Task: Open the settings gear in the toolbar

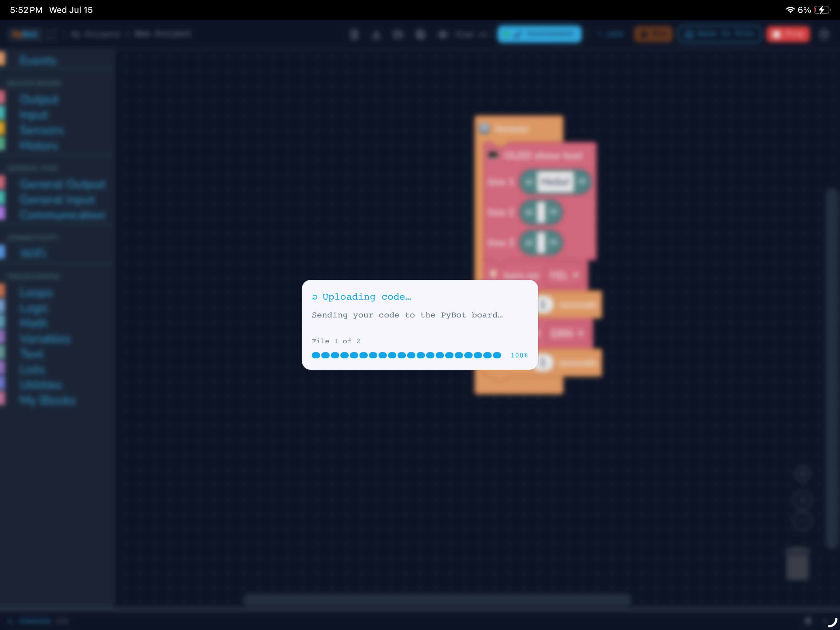Action: 824,34
